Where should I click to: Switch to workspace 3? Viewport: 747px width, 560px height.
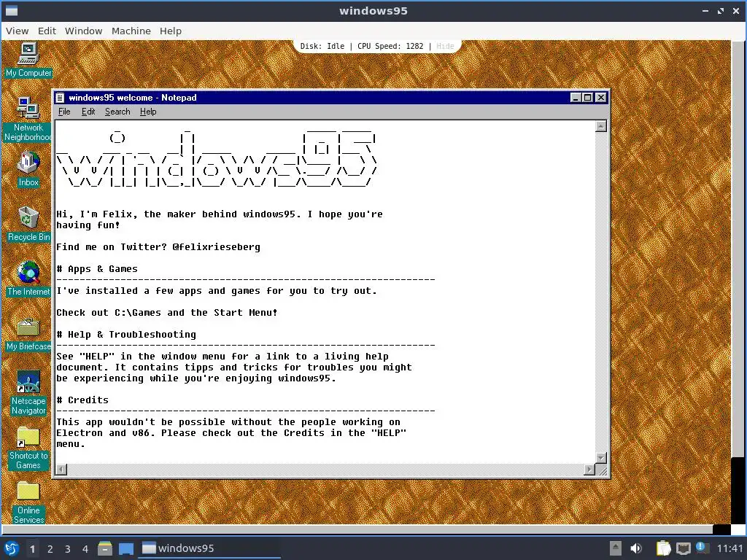pos(68,549)
